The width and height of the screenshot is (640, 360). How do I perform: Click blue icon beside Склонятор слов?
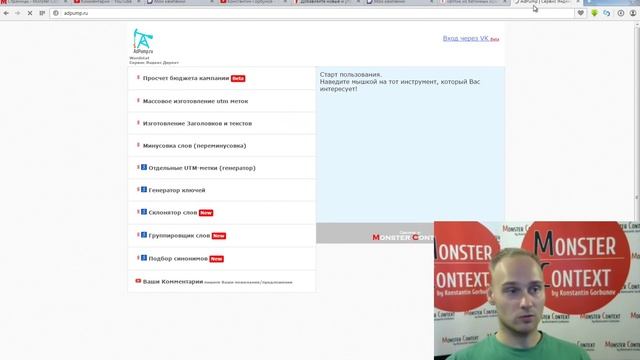coord(144,212)
